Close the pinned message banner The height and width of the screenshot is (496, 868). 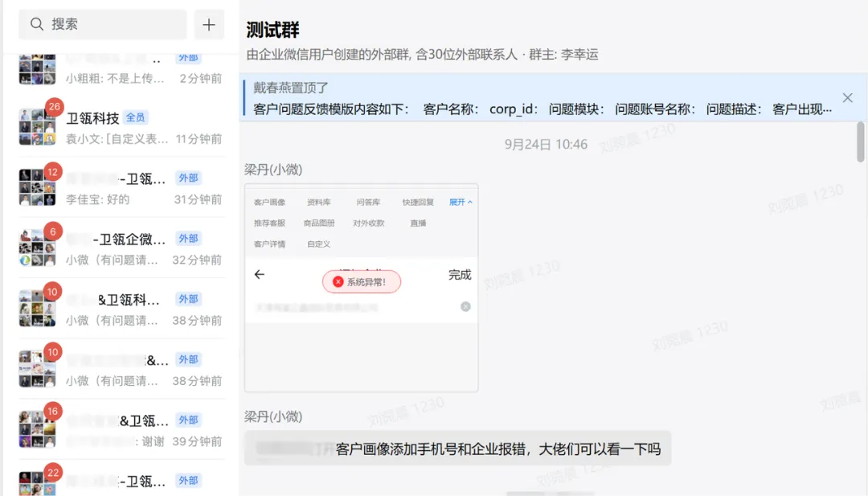(847, 98)
